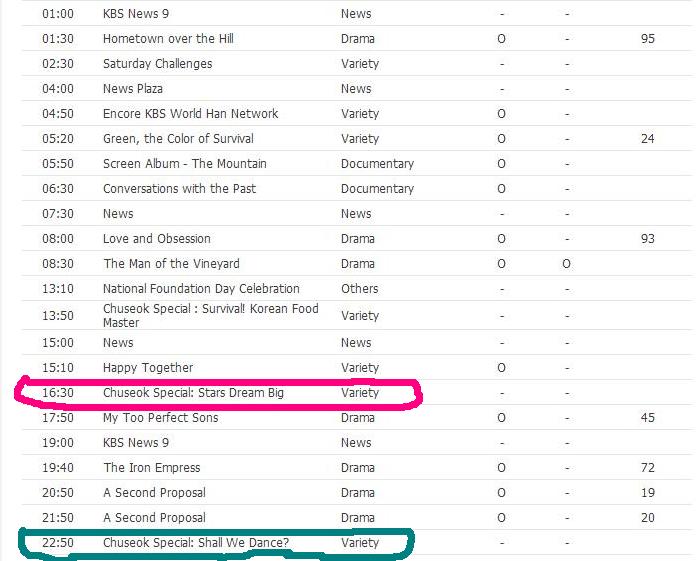This screenshot has width=697, height=561.
Task: Click episode number 24 for Green, the Color of Survival
Action: pos(648,139)
